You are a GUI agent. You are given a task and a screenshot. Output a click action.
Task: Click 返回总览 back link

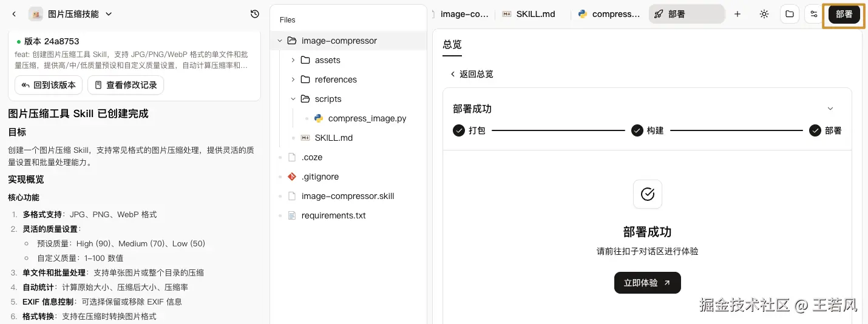[471, 74]
